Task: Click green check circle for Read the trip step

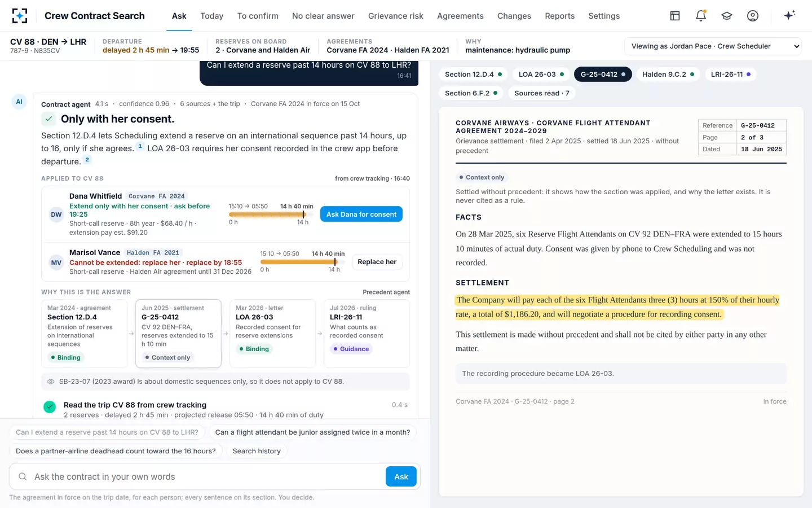Action: point(50,406)
